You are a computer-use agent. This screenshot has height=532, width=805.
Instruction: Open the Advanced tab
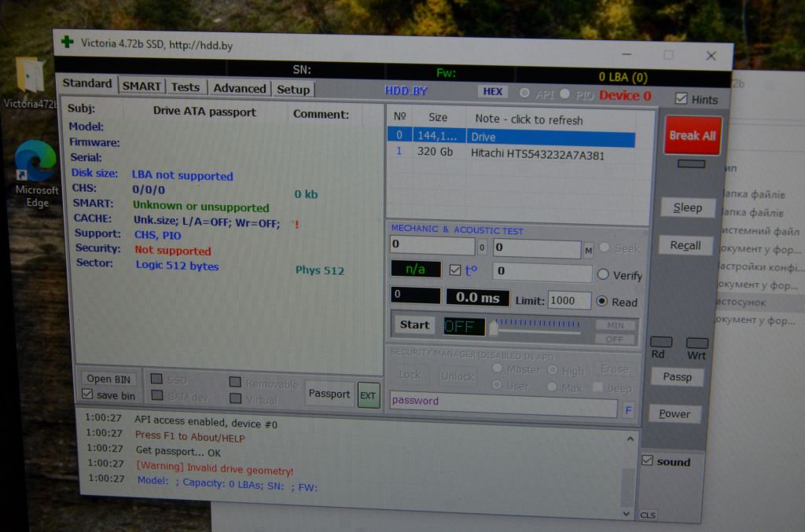point(239,88)
